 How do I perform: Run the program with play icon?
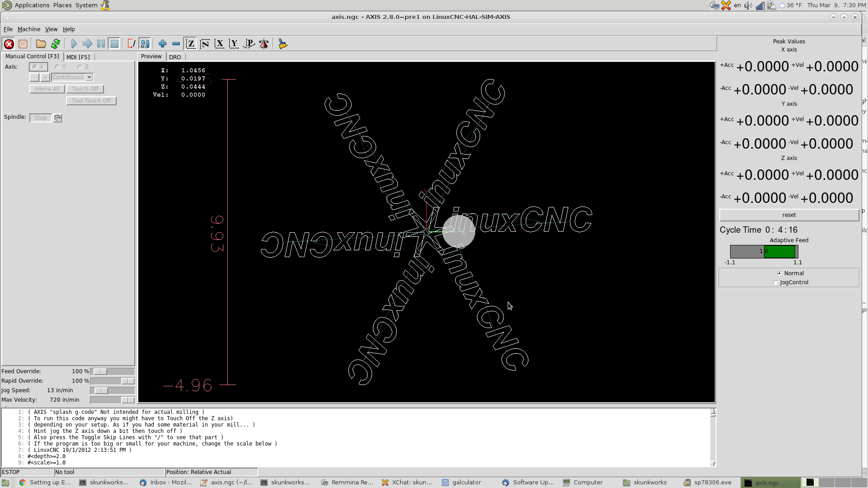(74, 44)
